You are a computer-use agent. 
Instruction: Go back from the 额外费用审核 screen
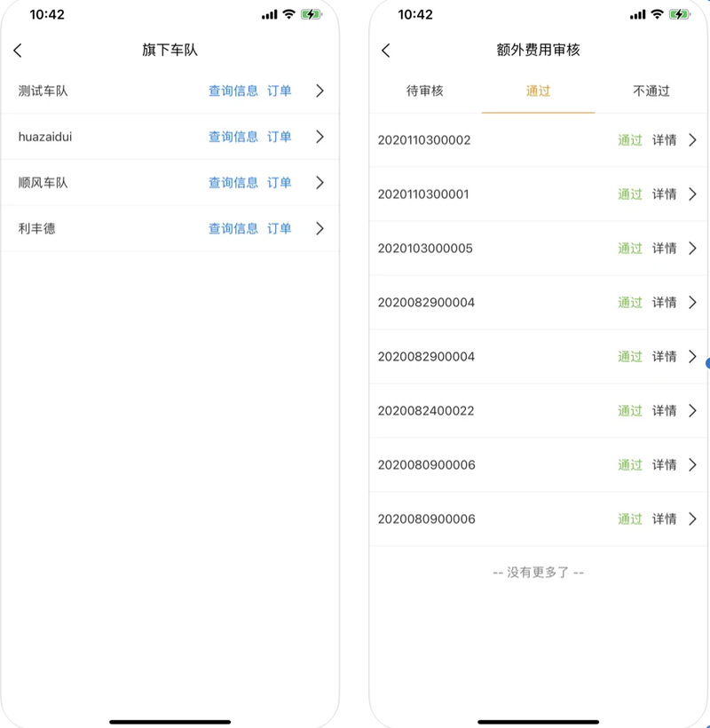(x=386, y=51)
